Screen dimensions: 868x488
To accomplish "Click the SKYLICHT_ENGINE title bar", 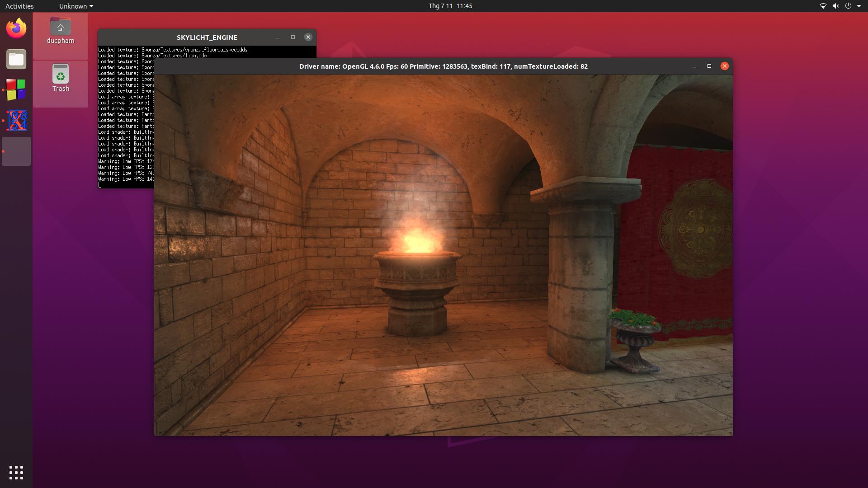I will pyautogui.click(x=207, y=38).
